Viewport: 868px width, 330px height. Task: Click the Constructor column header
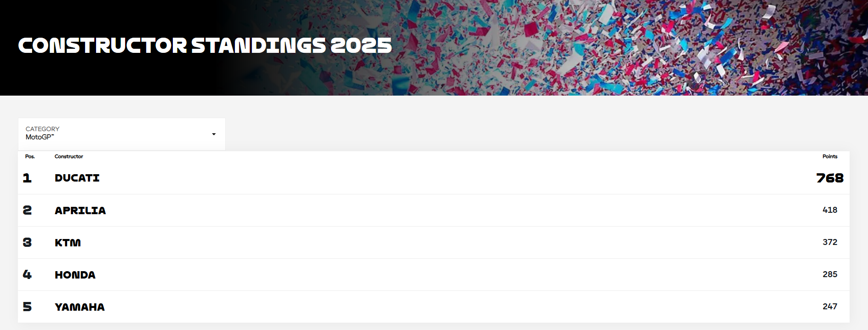69,156
